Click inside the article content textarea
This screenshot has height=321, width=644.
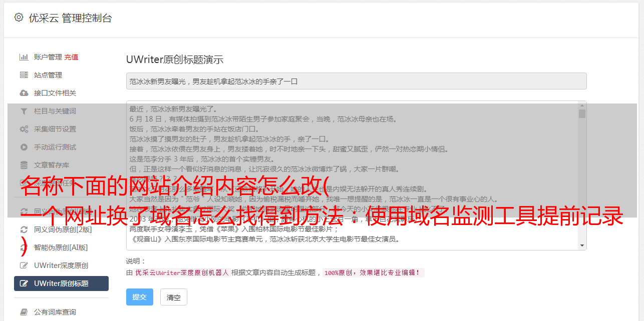(352, 175)
